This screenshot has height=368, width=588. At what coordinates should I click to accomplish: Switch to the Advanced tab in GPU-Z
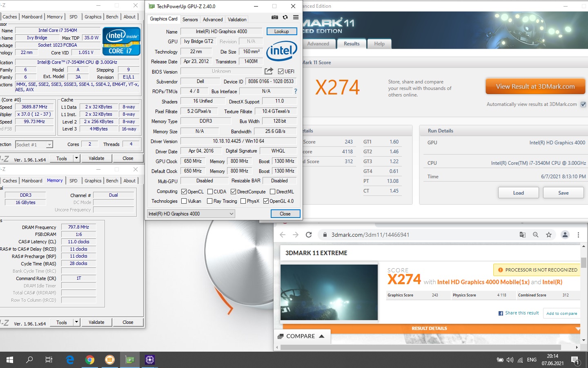point(213,19)
